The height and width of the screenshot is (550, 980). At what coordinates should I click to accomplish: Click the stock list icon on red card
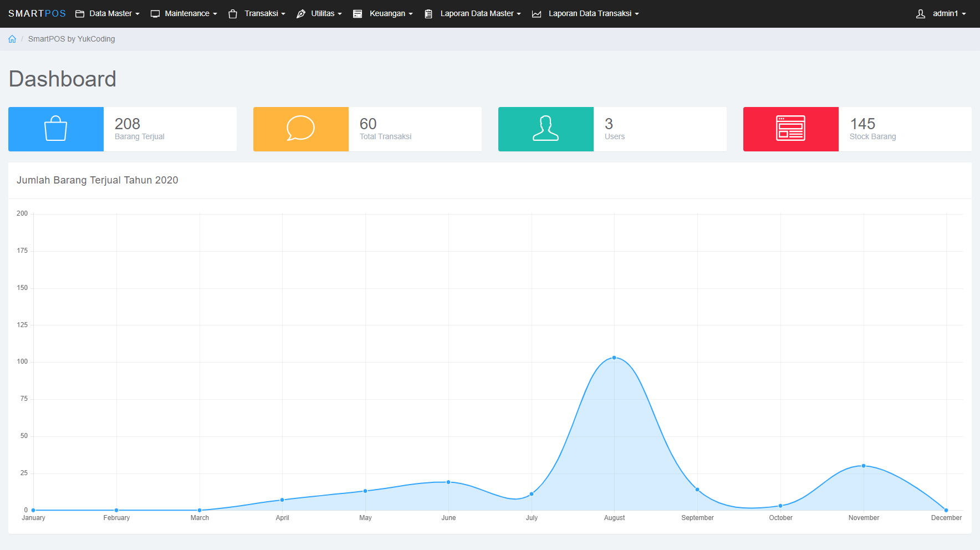[x=790, y=128]
